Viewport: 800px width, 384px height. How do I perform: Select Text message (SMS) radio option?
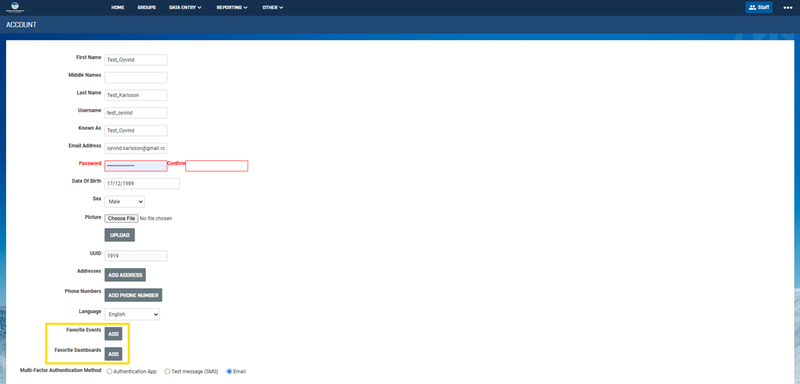coord(167,371)
